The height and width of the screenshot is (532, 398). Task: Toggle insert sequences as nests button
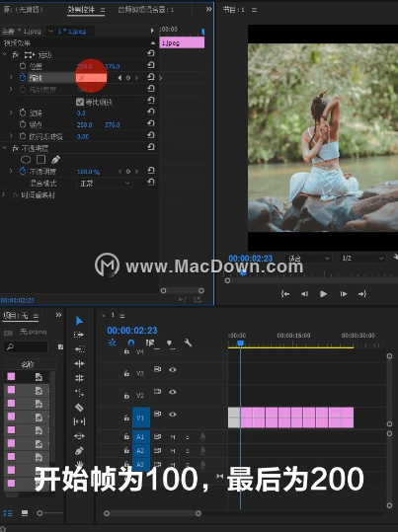(112, 342)
